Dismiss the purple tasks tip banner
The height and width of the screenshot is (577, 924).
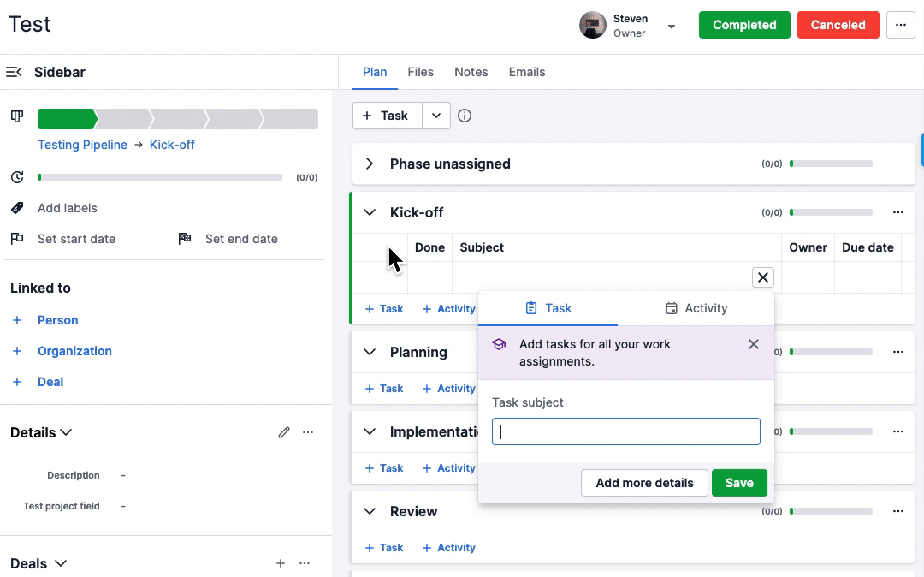(754, 344)
